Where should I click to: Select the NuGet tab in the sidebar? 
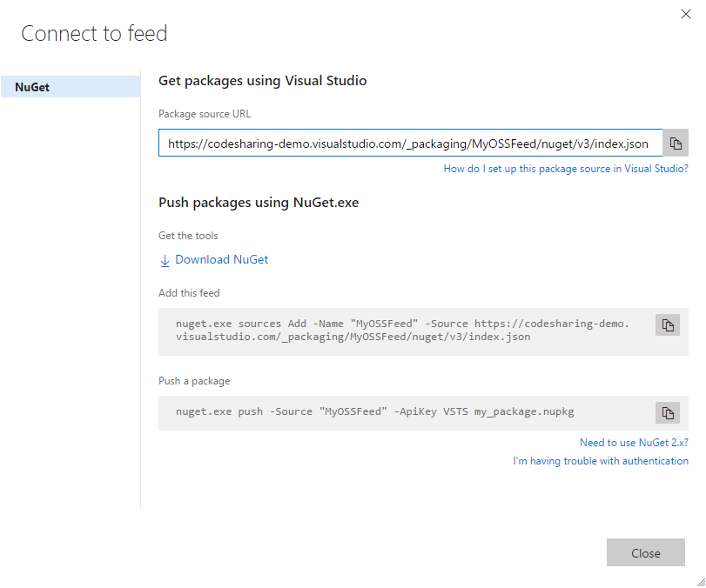71,87
